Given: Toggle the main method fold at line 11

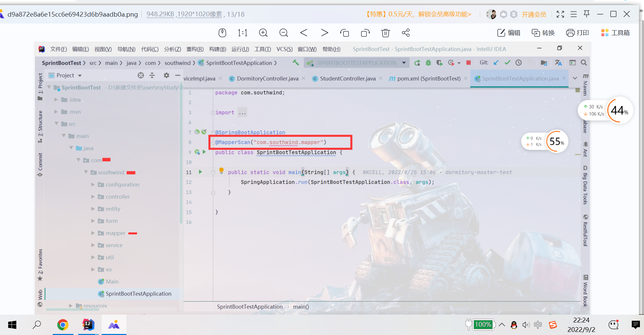Looking at the screenshot, I should (213, 172).
